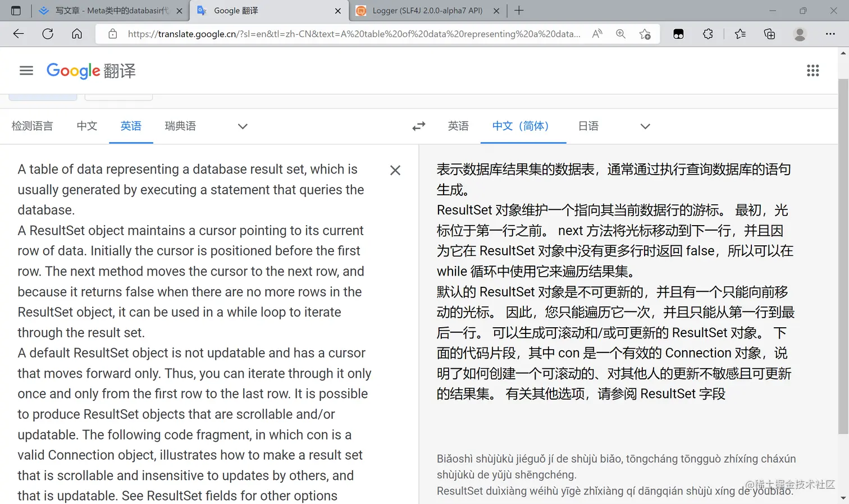Select 瑞典语 as source language
This screenshot has width=849, height=504.
click(x=180, y=126)
